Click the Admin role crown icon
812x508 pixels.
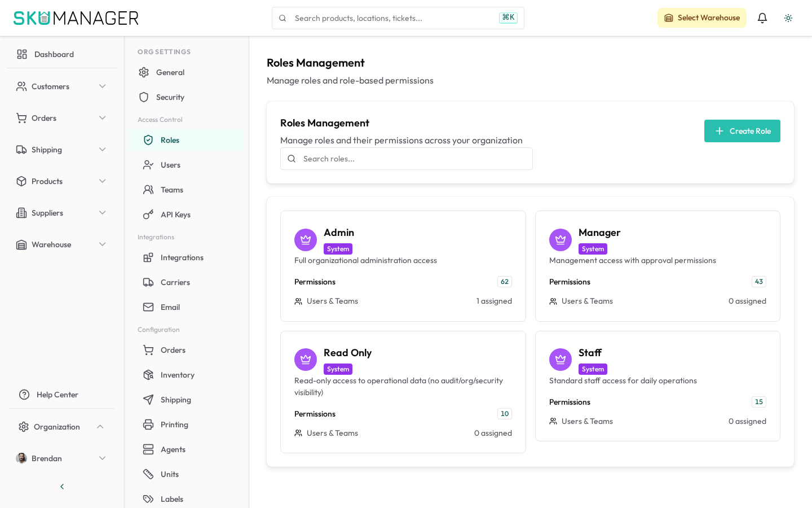(306, 240)
